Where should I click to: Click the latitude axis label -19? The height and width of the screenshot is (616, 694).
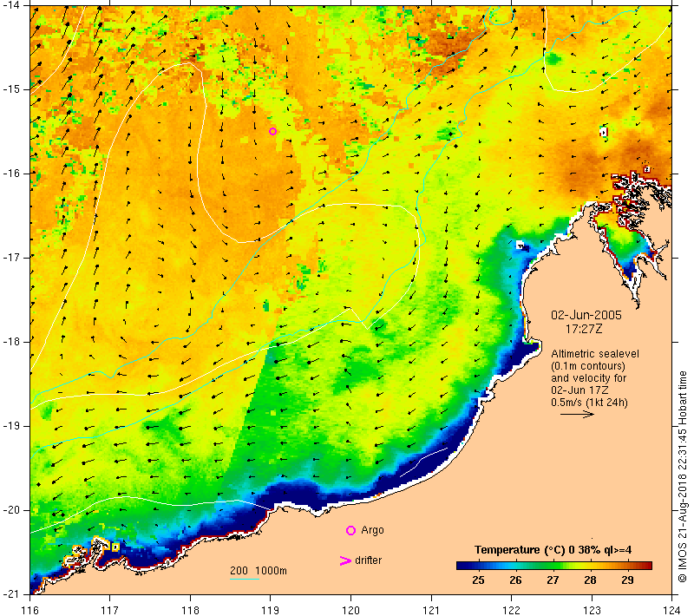[11, 425]
